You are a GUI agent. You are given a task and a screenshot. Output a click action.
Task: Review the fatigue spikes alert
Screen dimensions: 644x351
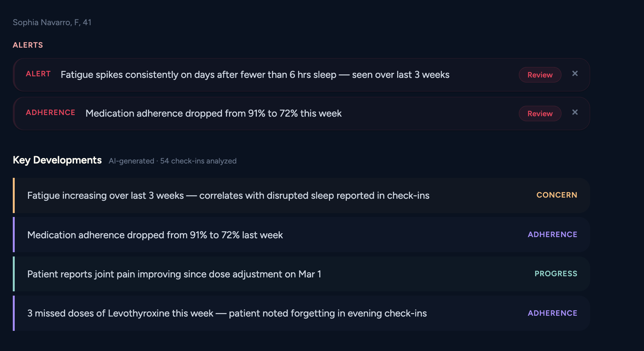point(540,75)
